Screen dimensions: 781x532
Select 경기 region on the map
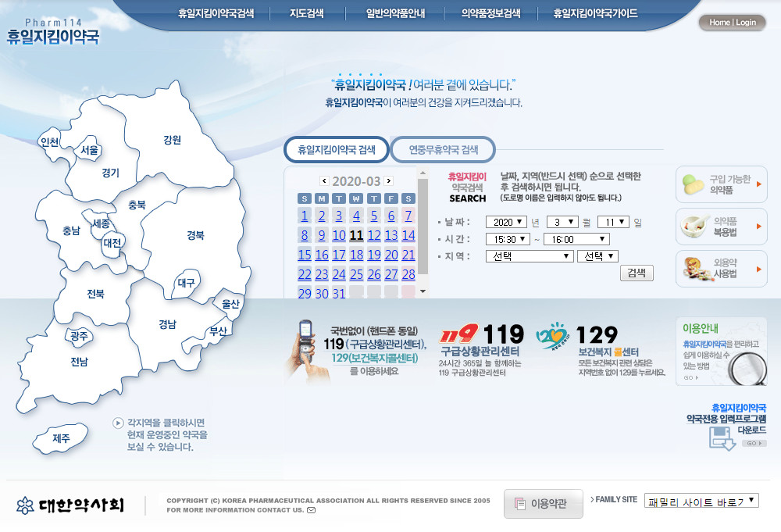point(111,173)
